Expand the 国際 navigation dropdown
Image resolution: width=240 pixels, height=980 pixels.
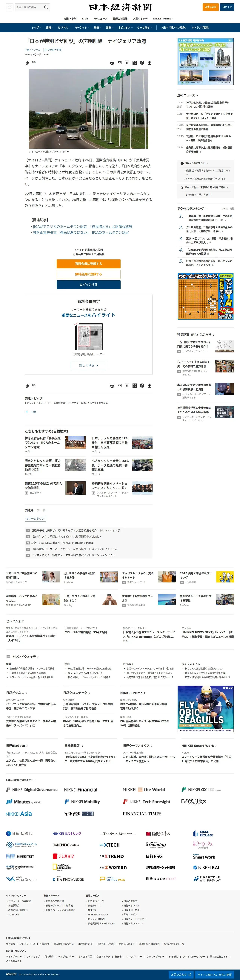point(110,28)
